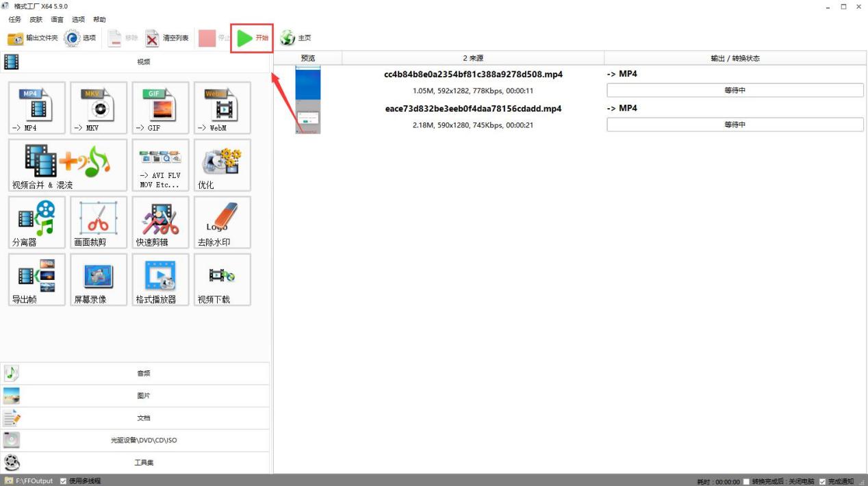Open the 屏幕录像 screen recorder
This screenshot has height=486, width=868.
(99, 279)
